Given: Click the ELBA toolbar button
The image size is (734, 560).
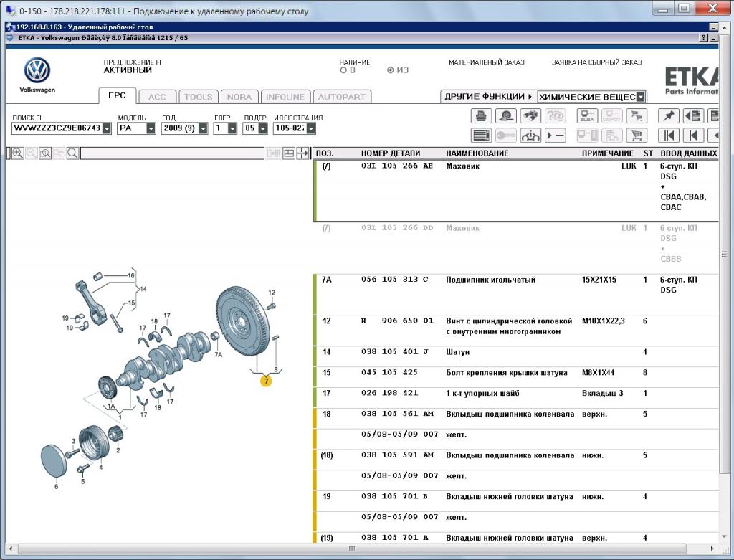Looking at the screenshot, I should pyautogui.click(x=587, y=115).
